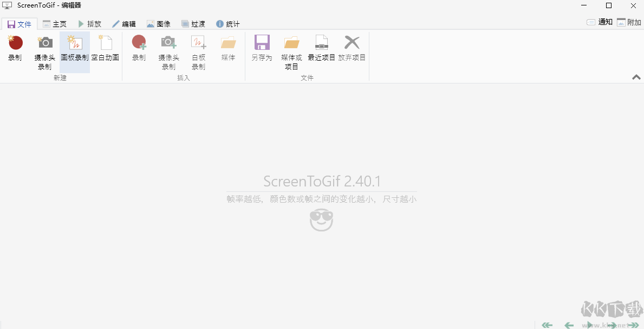Discard the current project 放弃项目

(353, 49)
